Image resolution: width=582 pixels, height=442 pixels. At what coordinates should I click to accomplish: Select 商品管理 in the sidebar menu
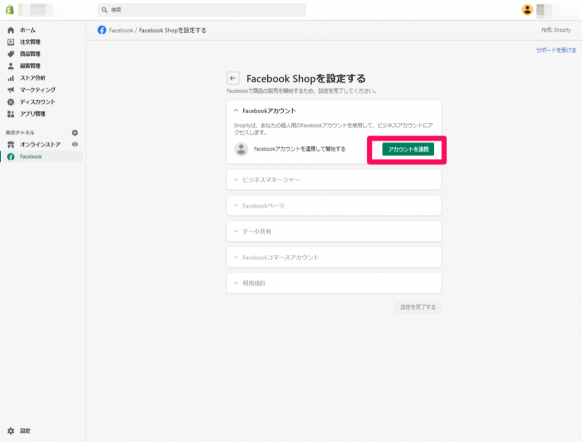click(x=30, y=54)
